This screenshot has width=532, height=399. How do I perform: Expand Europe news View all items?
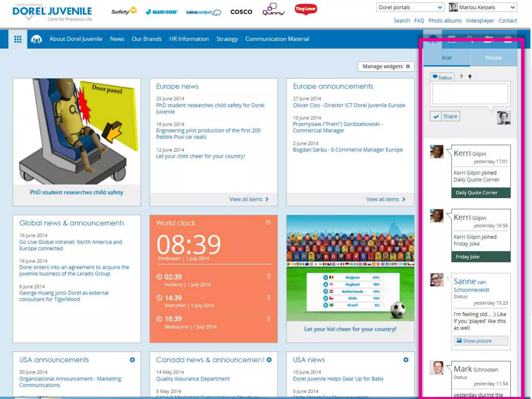point(249,199)
